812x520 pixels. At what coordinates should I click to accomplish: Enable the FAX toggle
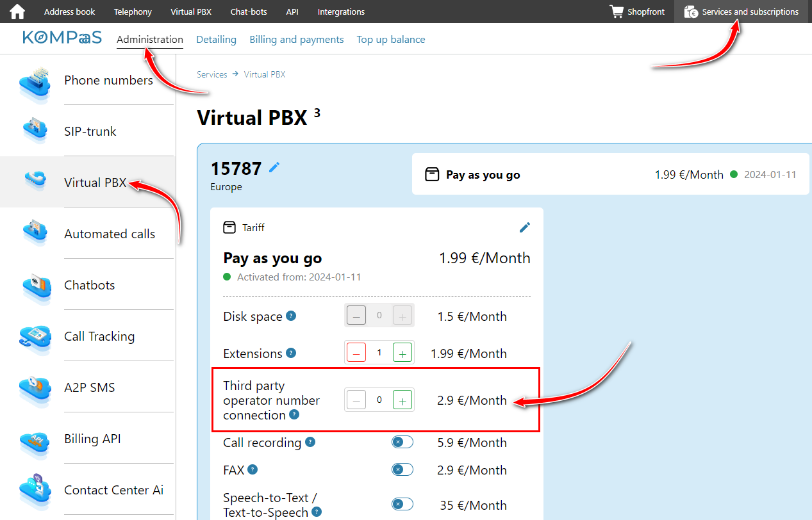(x=402, y=469)
